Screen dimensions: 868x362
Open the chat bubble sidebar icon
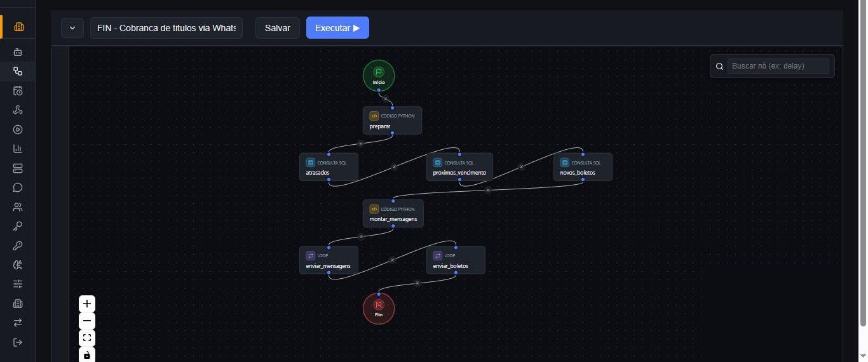(18, 187)
